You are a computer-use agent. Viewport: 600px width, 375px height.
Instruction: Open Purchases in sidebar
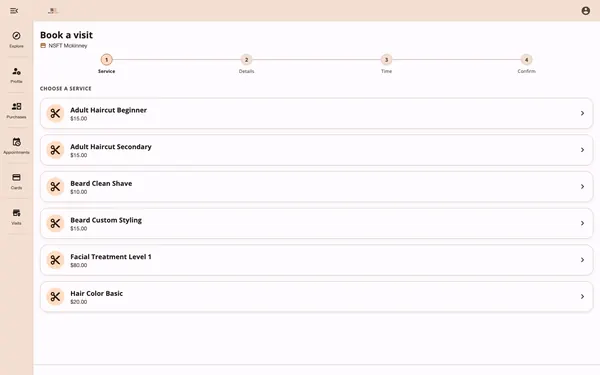point(16,110)
